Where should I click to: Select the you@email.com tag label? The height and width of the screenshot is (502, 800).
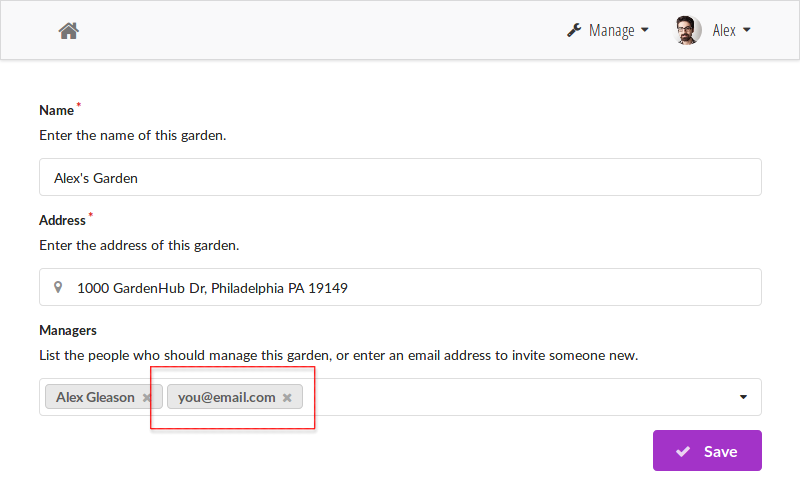click(x=227, y=397)
